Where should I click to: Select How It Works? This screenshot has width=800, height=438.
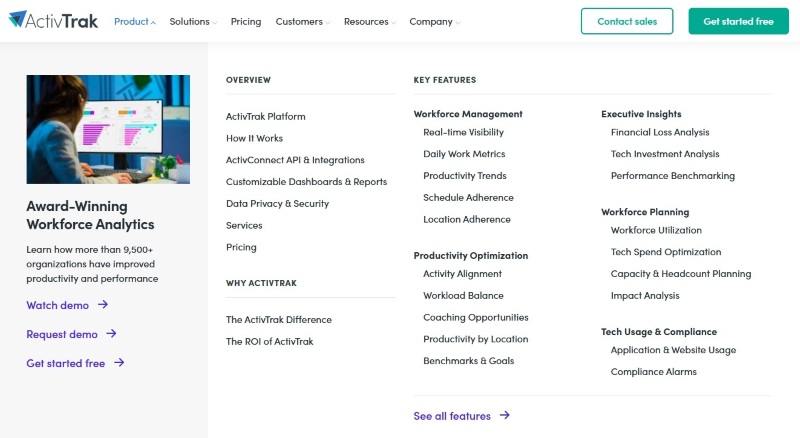tap(254, 138)
